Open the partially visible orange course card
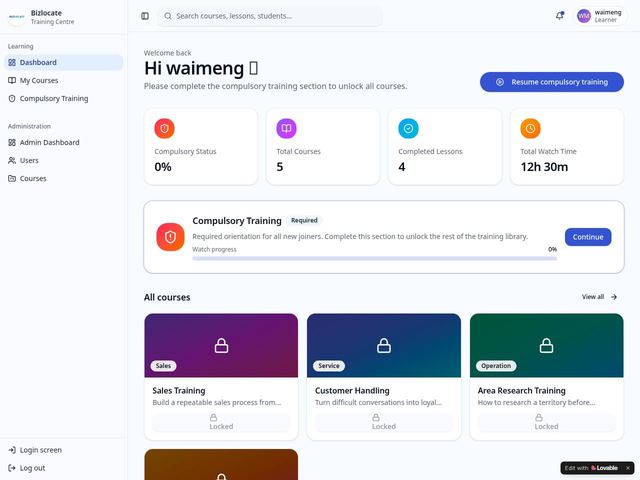This screenshot has width=640, height=480. pos(221,464)
